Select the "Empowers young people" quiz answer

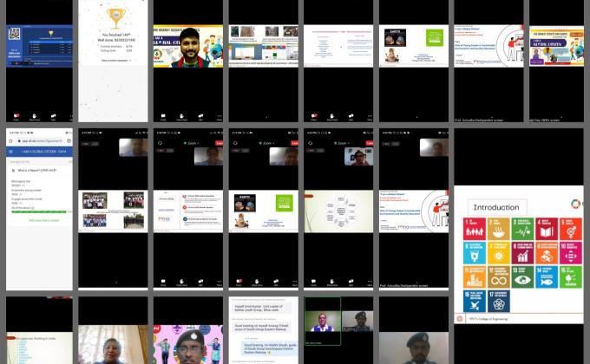coord(26,191)
